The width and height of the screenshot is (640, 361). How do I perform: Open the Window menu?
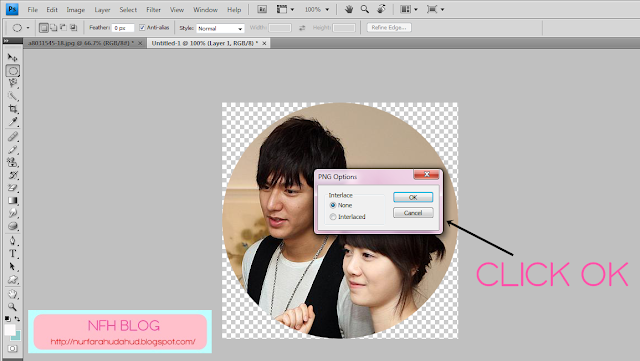pyautogui.click(x=205, y=9)
